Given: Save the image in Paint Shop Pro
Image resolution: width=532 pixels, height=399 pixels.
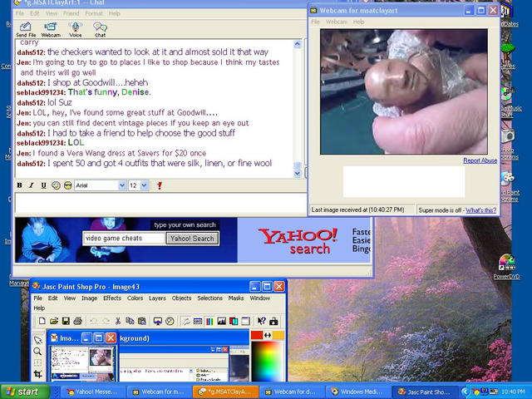Looking at the screenshot, I should pos(66,321).
